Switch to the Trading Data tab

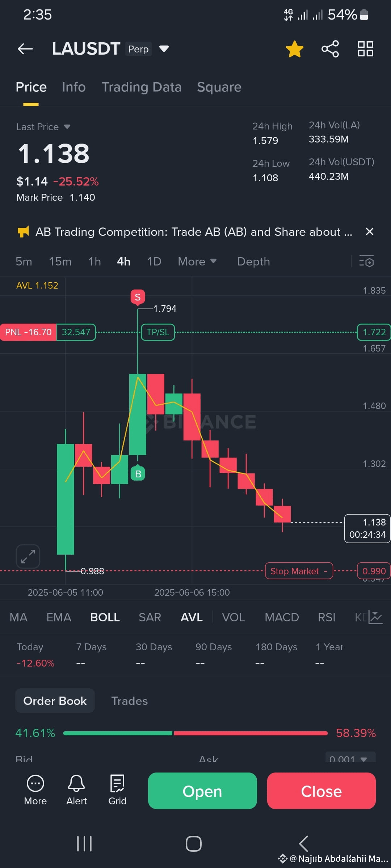(x=142, y=87)
